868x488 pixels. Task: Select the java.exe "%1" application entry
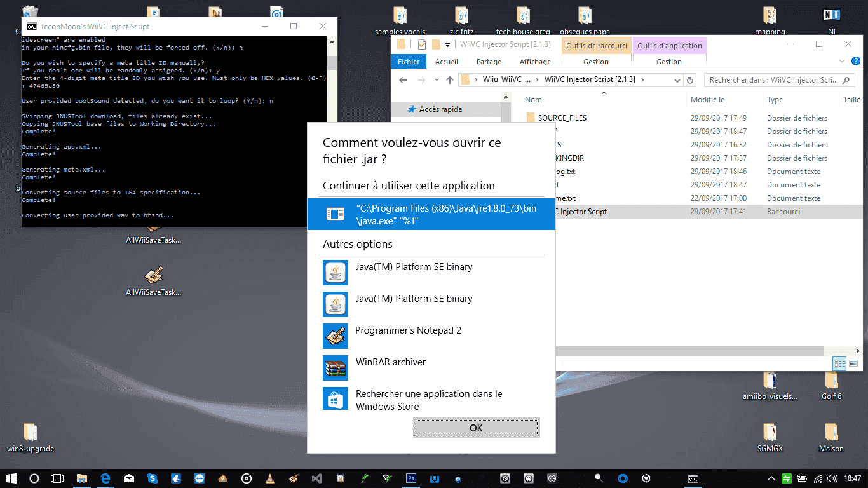click(x=431, y=214)
